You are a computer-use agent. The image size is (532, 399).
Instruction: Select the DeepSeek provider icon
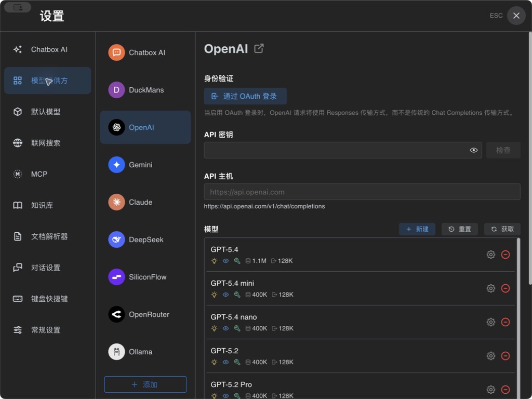[x=116, y=240]
